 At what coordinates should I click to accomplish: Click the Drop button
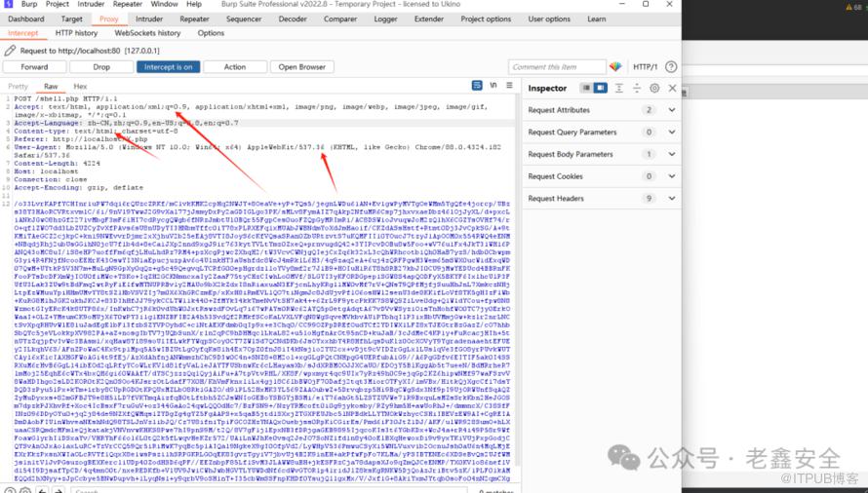tap(101, 67)
